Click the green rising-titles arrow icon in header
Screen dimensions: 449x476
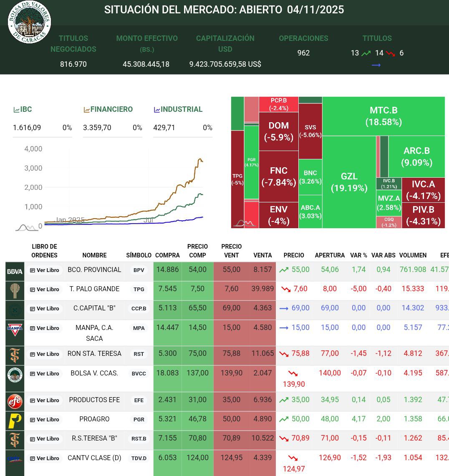(366, 53)
